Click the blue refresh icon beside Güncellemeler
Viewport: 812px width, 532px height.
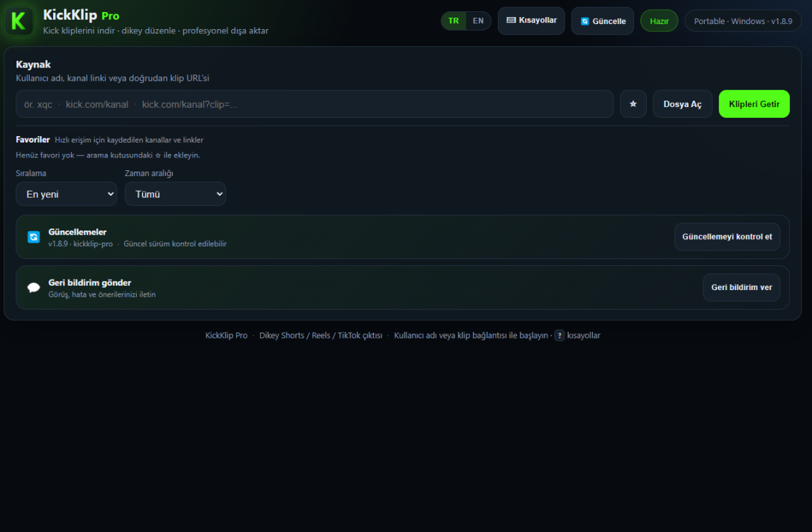pyautogui.click(x=33, y=237)
